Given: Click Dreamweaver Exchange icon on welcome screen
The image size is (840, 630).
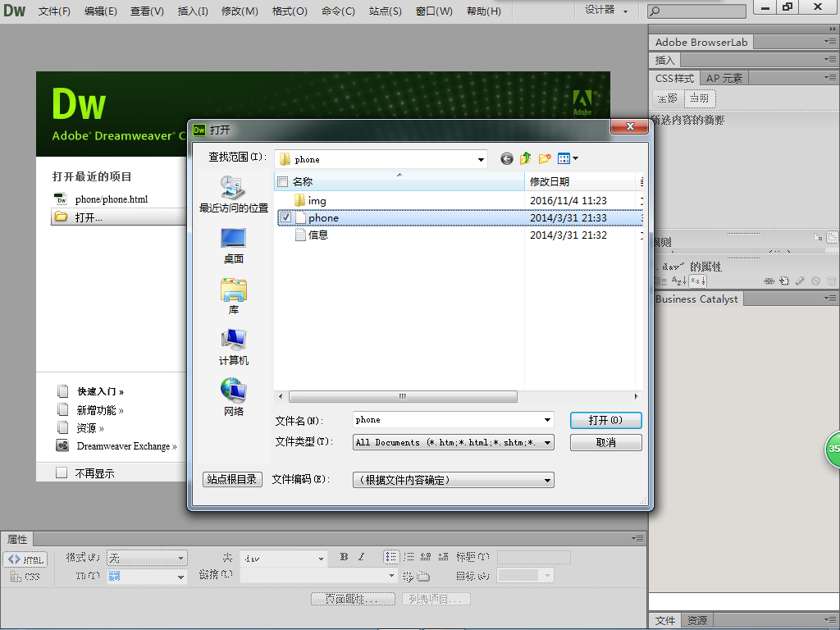Looking at the screenshot, I should (62, 445).
